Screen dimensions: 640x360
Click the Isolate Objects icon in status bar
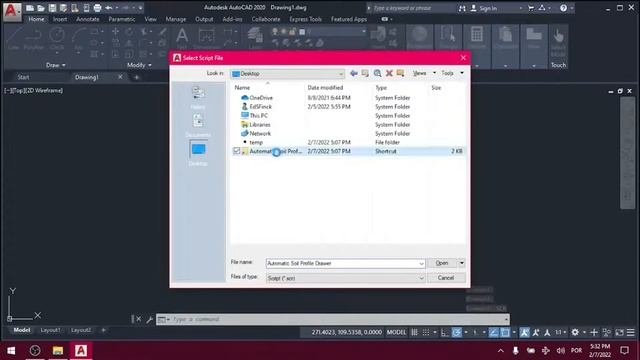pos(607,332)
